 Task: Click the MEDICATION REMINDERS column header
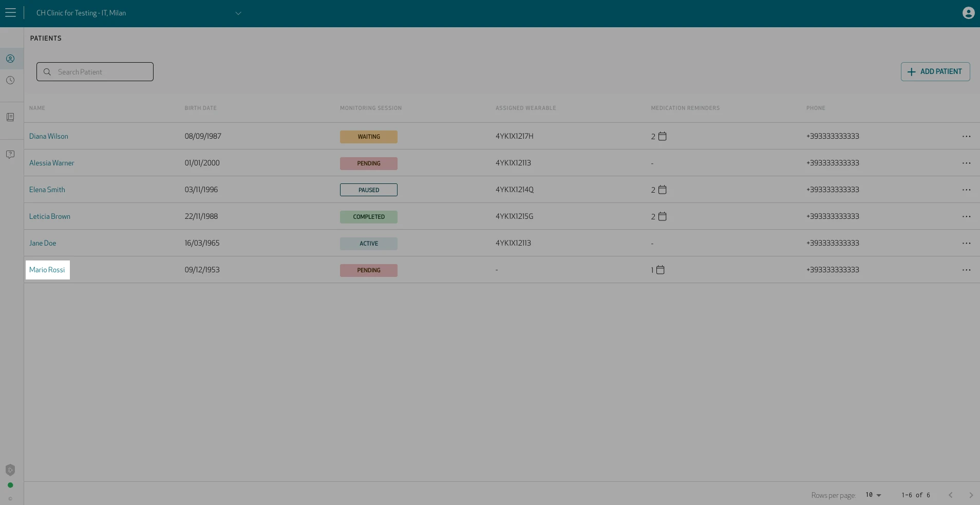coord(685,108)
